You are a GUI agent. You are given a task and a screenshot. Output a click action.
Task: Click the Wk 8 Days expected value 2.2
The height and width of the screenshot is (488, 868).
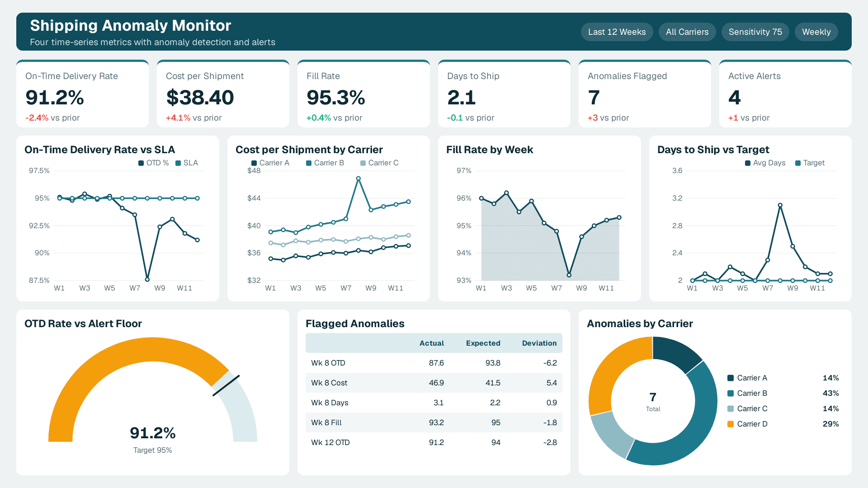click(x=495, y=403)
